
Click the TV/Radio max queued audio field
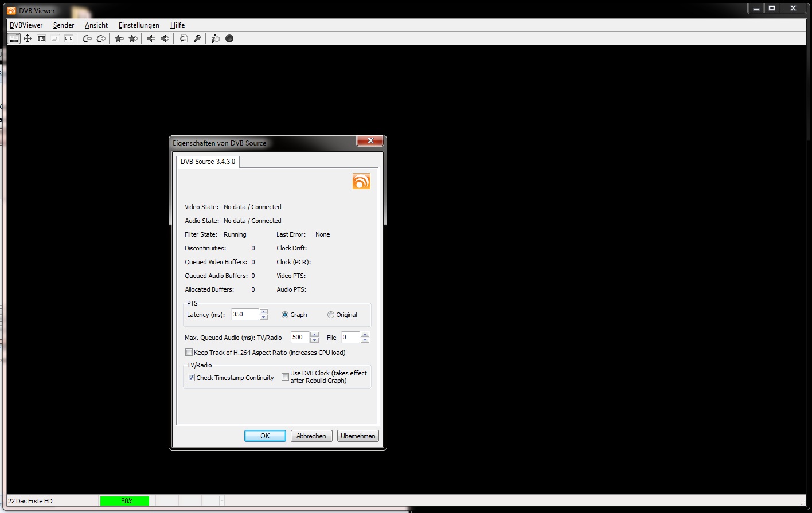click(x=300, y=337)
